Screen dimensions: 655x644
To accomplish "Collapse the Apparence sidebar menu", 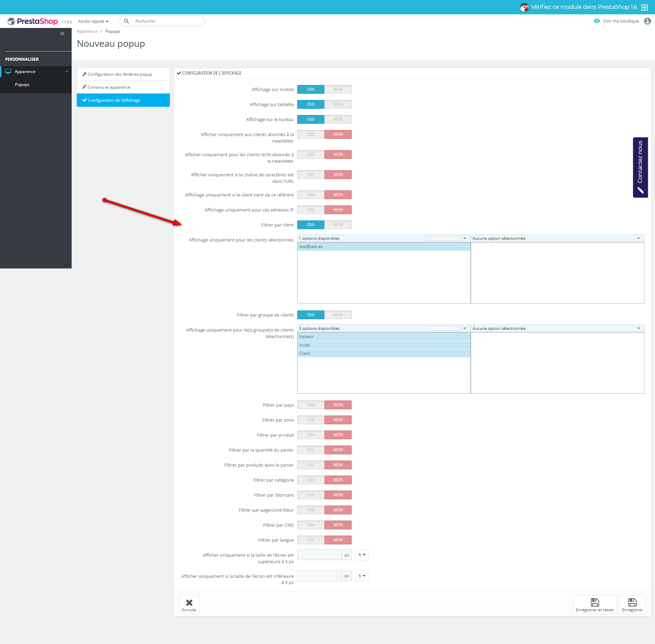I will pyautogui.click(x=67, y=72).
